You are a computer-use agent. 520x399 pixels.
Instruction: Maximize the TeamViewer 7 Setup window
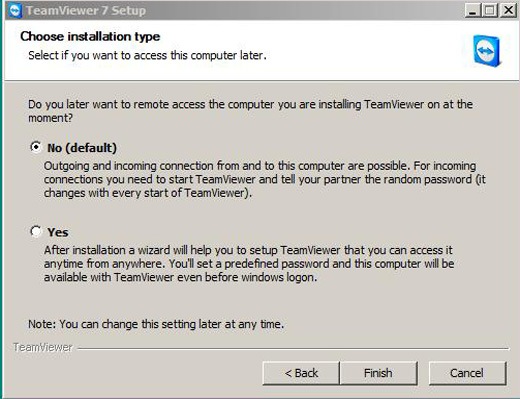pyautogui.click(x=490, y=10)
